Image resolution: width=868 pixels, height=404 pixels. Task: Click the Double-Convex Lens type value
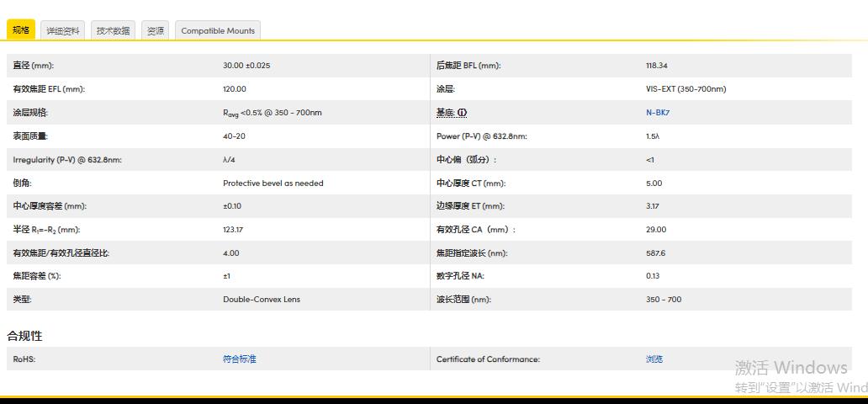pos(261,300)
